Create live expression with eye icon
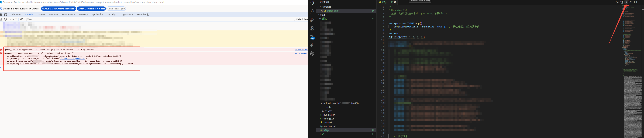 coord(22,19)
